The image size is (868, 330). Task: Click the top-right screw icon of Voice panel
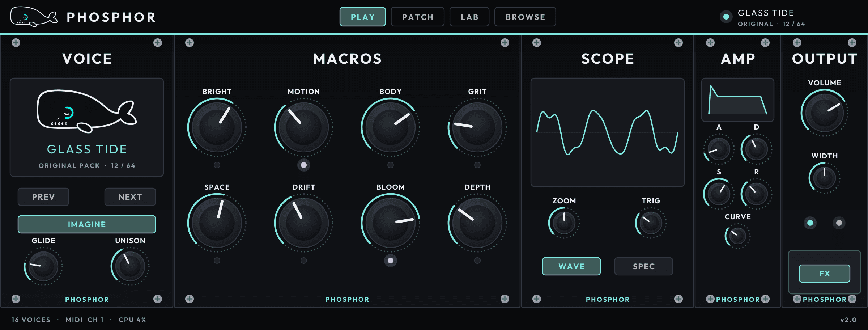coord(158,43)
